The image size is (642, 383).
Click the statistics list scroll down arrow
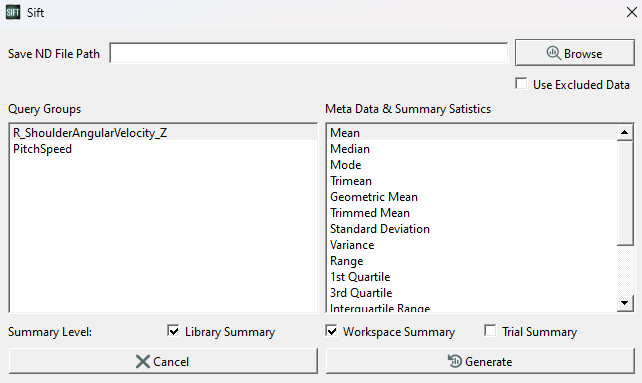tap(624, 303)
